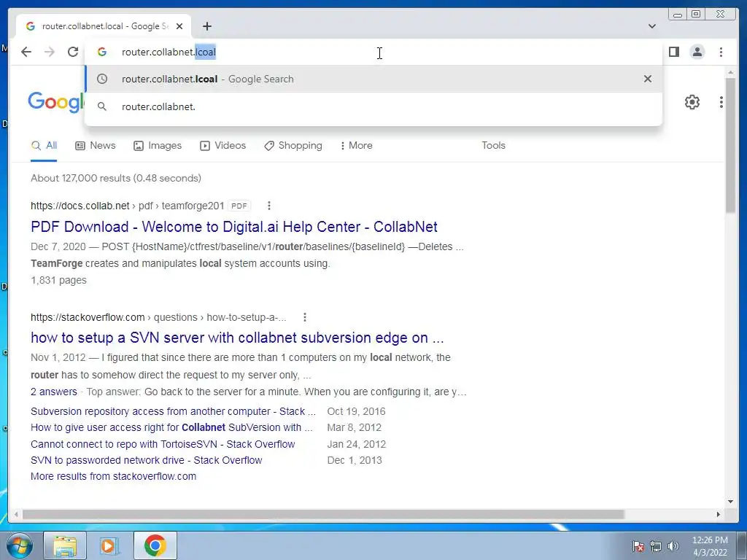Switch to the Shopping tab
The height and width of the screenshot is (560, 747).
click(x=293, y=146)
